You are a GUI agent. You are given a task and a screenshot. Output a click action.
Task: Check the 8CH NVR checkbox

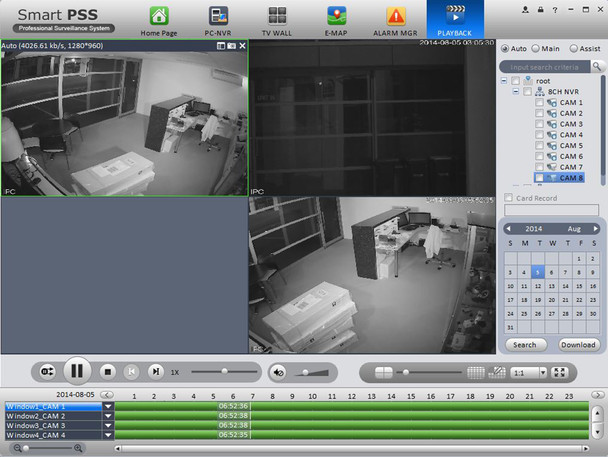click(527, 91)
